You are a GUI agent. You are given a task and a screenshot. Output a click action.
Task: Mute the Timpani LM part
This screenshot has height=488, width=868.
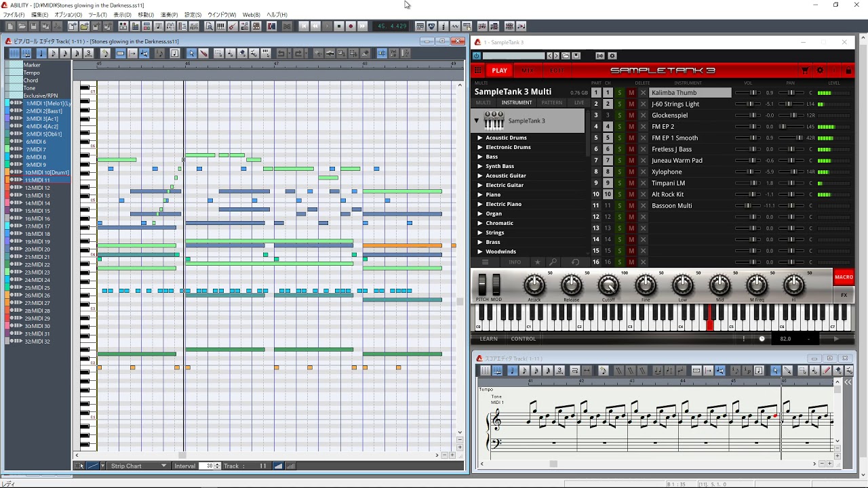(631, 183)
